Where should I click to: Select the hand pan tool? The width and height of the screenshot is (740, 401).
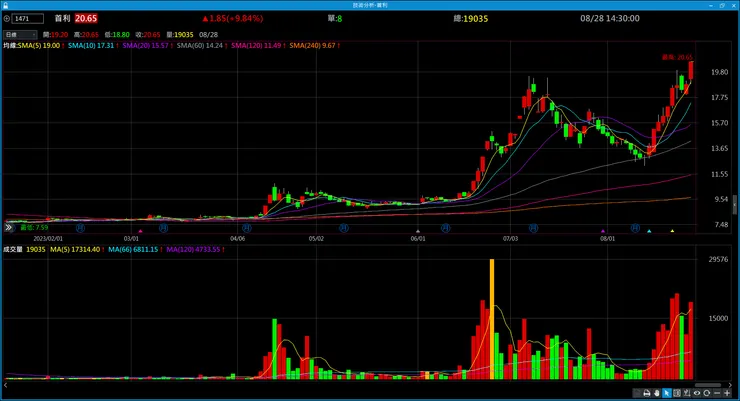657,393
